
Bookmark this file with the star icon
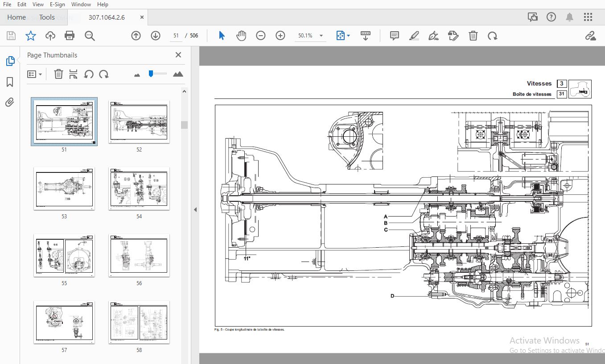30,36
